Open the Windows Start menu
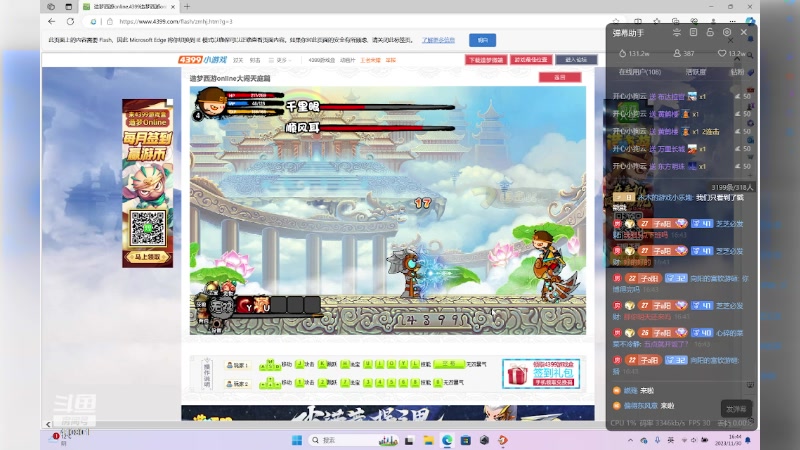This screenshot has width=800, height=450. [296, 440]
